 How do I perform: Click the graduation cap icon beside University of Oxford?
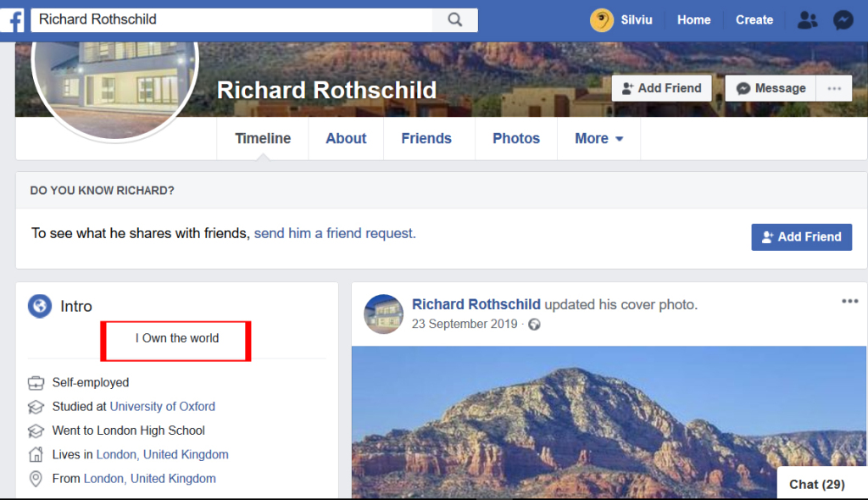(36, 407)
